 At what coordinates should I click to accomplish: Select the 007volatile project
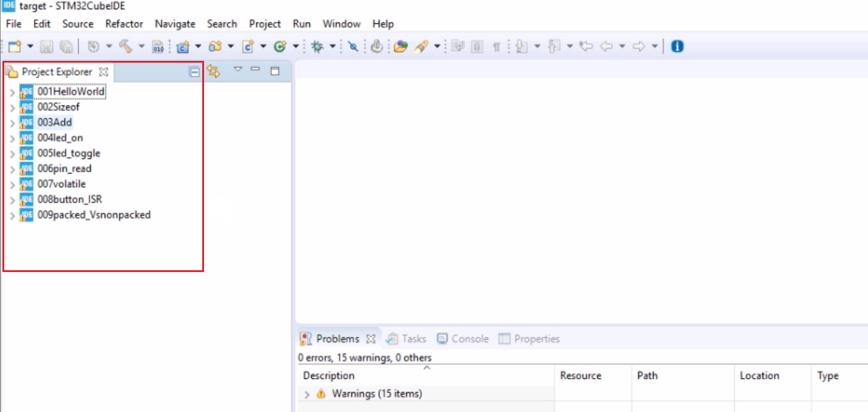(62, 184)
